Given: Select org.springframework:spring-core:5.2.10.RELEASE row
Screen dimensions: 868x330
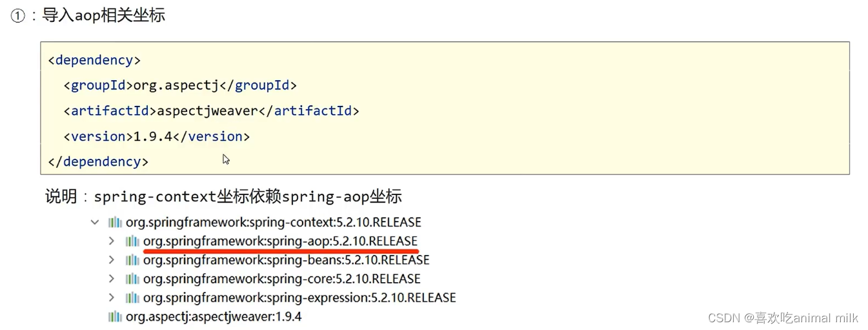Looking at the screenshot, I should pos(282,279).
